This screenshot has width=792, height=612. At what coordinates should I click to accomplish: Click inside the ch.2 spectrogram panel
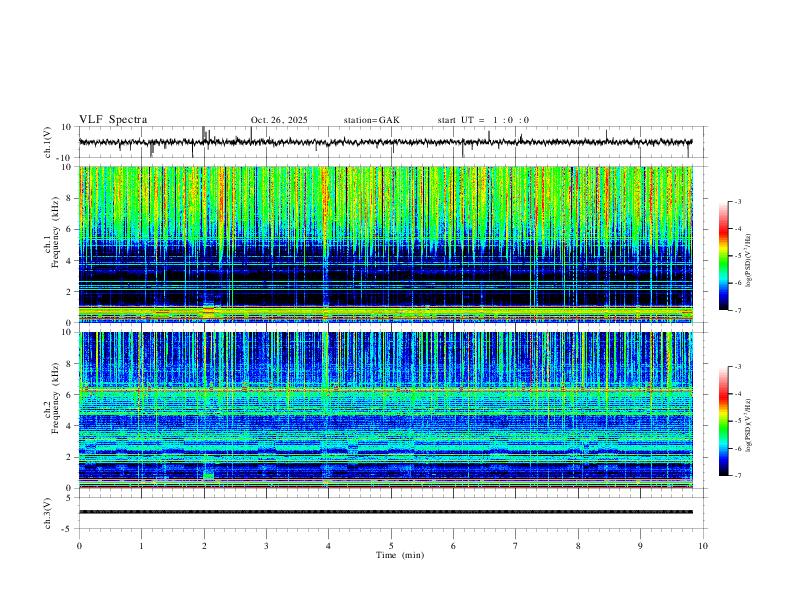[x=385, y=410]
